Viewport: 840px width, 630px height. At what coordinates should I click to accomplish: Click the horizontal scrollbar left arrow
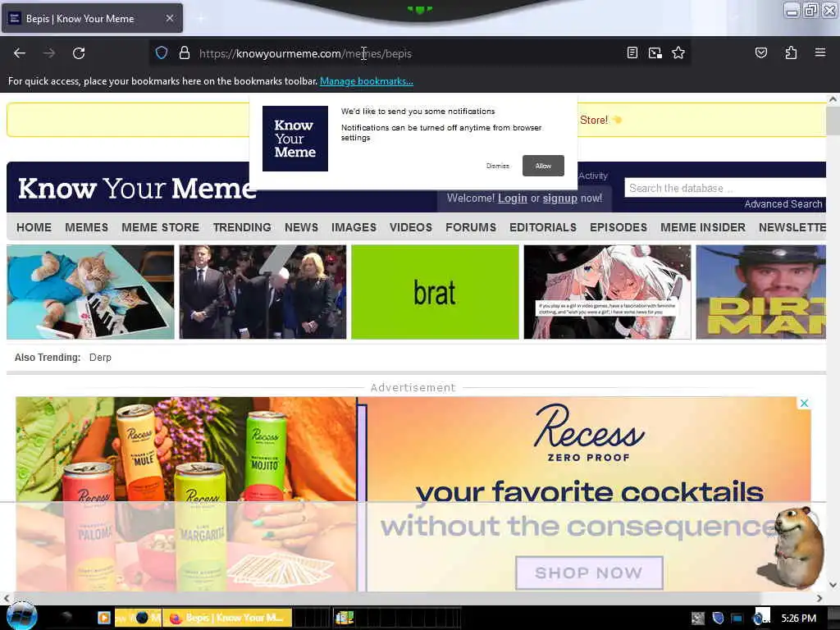7,598
